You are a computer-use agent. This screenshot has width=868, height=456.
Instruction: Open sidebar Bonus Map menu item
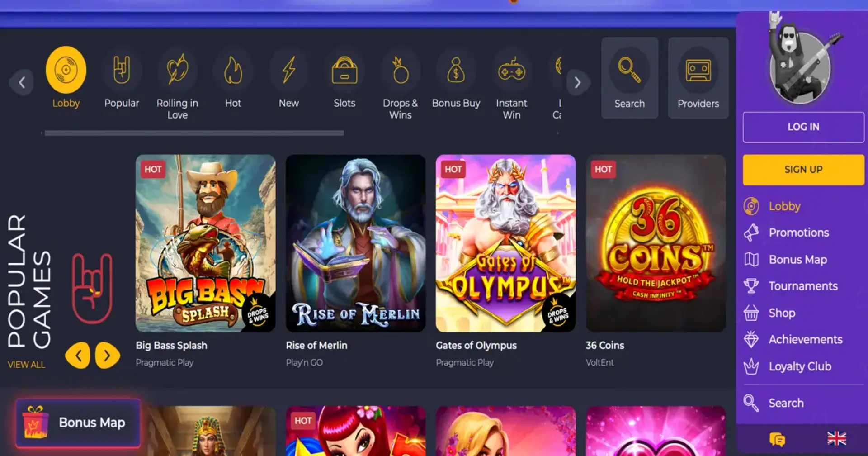click(x=798, y=260)
